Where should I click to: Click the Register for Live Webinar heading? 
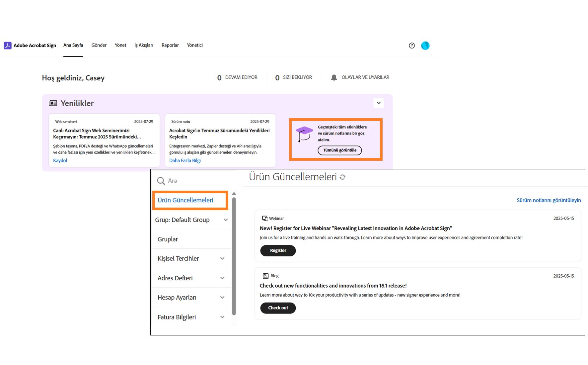[x=356, y=228]
